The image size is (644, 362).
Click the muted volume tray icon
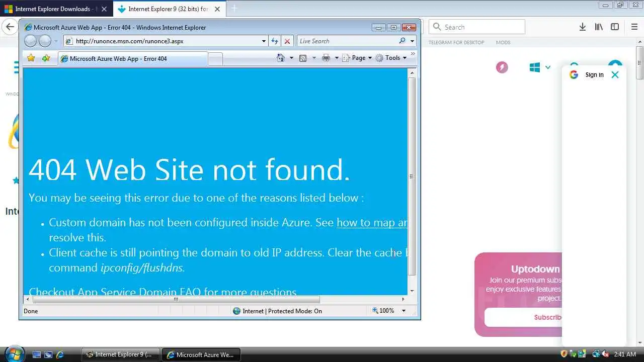click(604, 354)
